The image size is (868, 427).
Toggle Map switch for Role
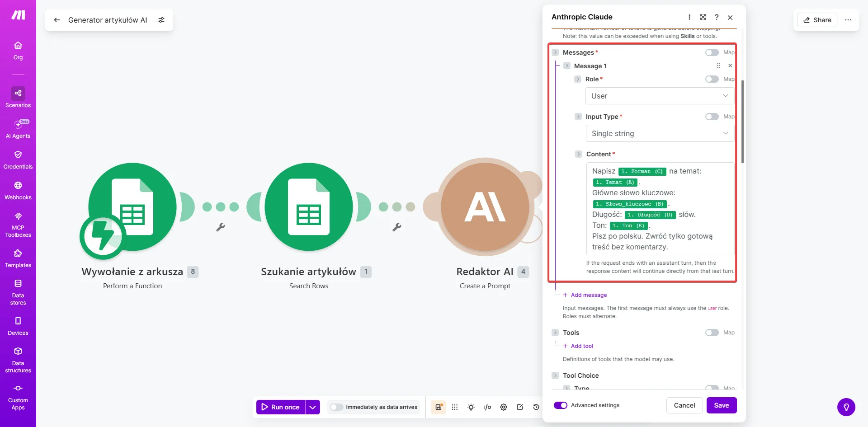[x=712, y=79]
